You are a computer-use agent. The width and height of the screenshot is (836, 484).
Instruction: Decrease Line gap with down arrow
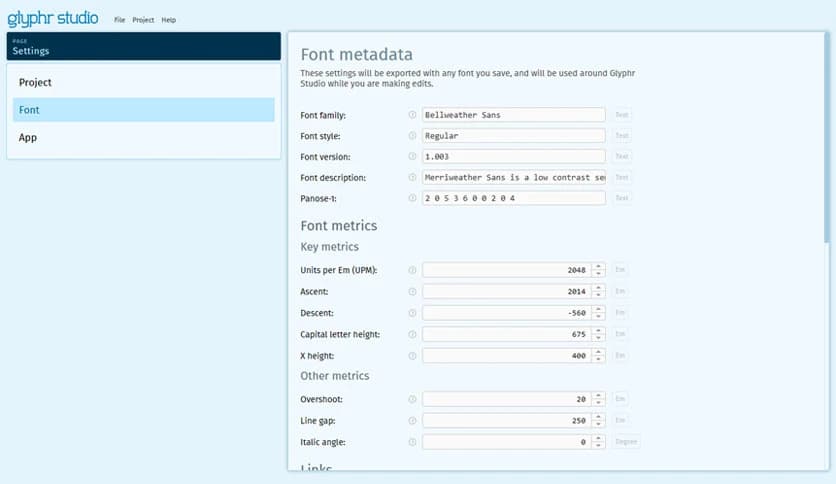[598, 424]
